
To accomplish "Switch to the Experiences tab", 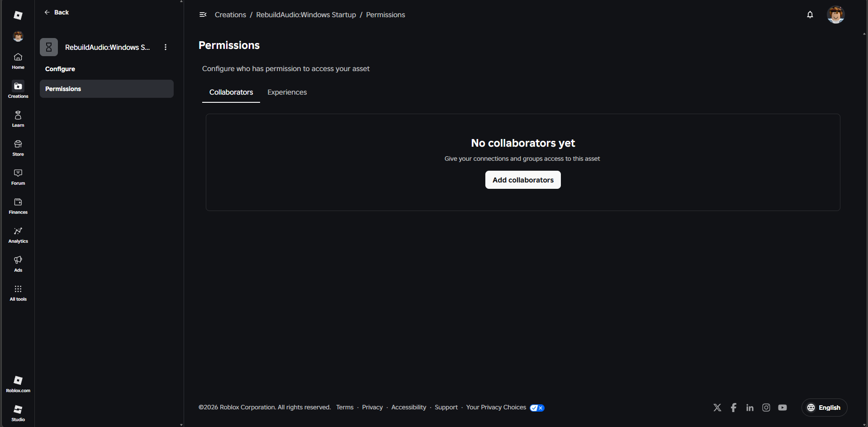I will (x=287, y=92).
